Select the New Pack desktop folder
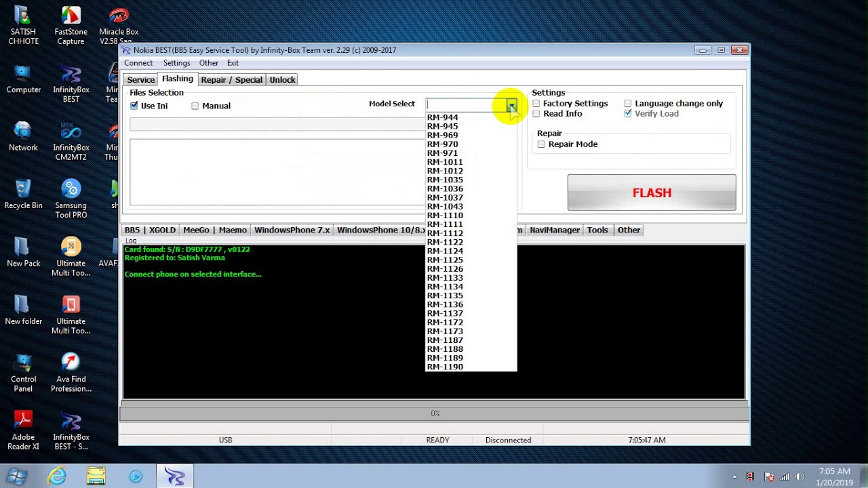 coord(23,252)
